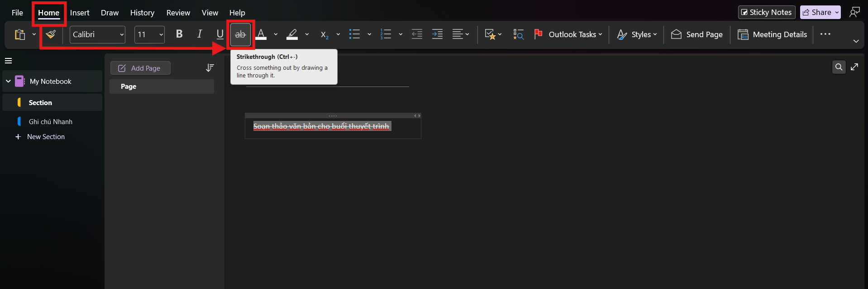The width and height of the screenshot is (868, 289).
Task: Open the File menu
Action: pyautogui.click(x=17, y=13)
